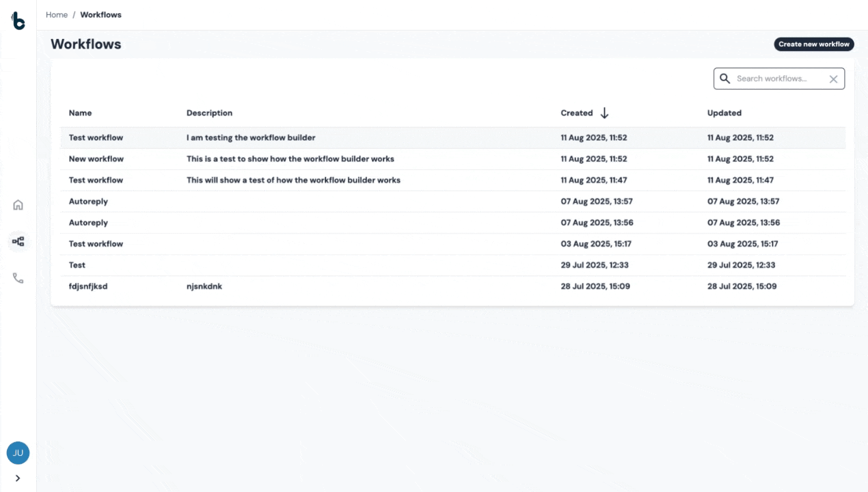Viewport: 868px width, 492px height.
Task: Click the JU user avatar
Action: tap(18, 452)
